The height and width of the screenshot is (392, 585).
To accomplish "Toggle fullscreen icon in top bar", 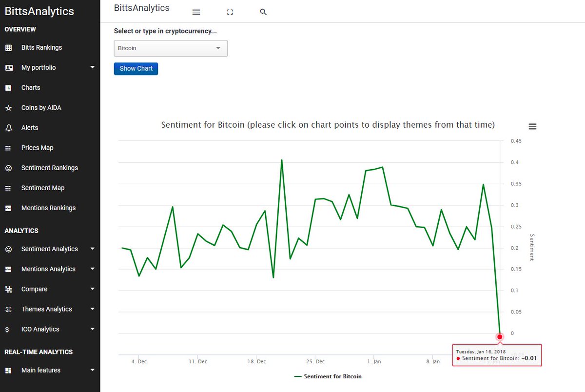I will [x=230, y=12].
